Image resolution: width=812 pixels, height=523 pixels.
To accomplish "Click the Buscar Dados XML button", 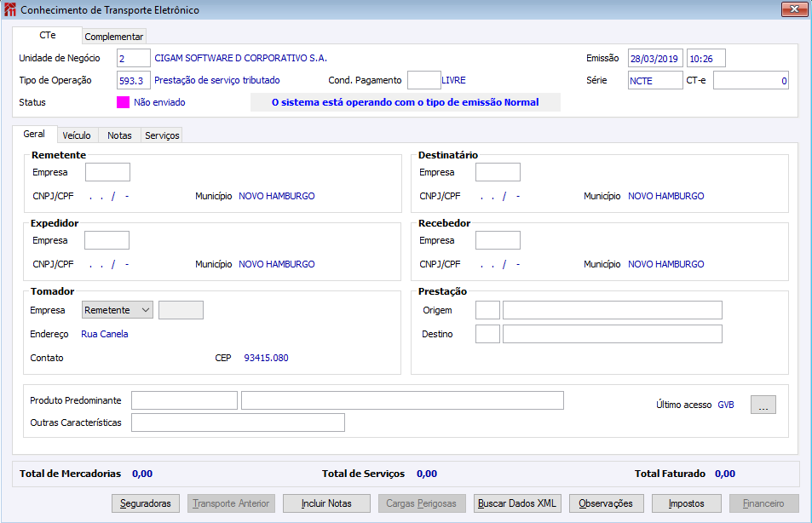I will click(517, 503).
